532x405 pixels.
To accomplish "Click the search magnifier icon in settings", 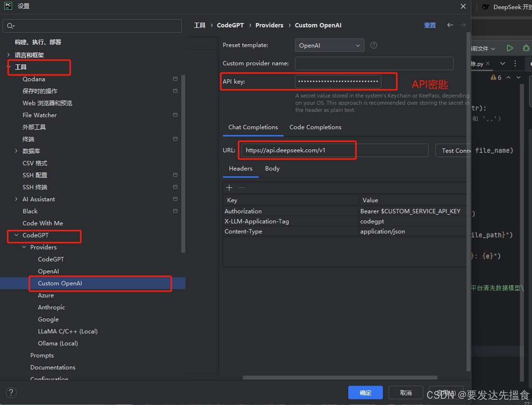I will [x=11, y=26].
